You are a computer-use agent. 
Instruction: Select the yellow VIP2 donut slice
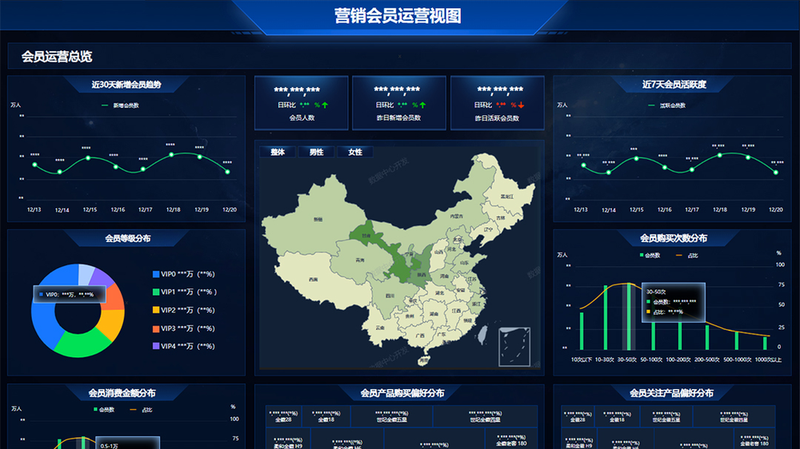[113, 325]
